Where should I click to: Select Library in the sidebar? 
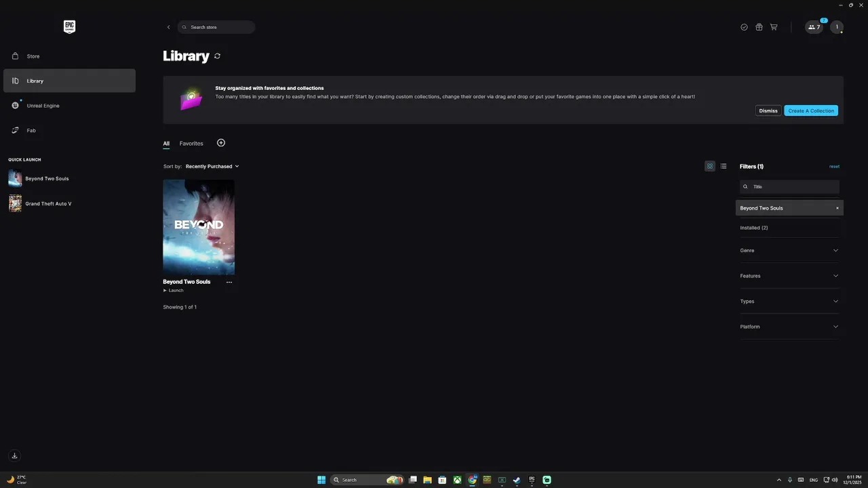[69, 81]
